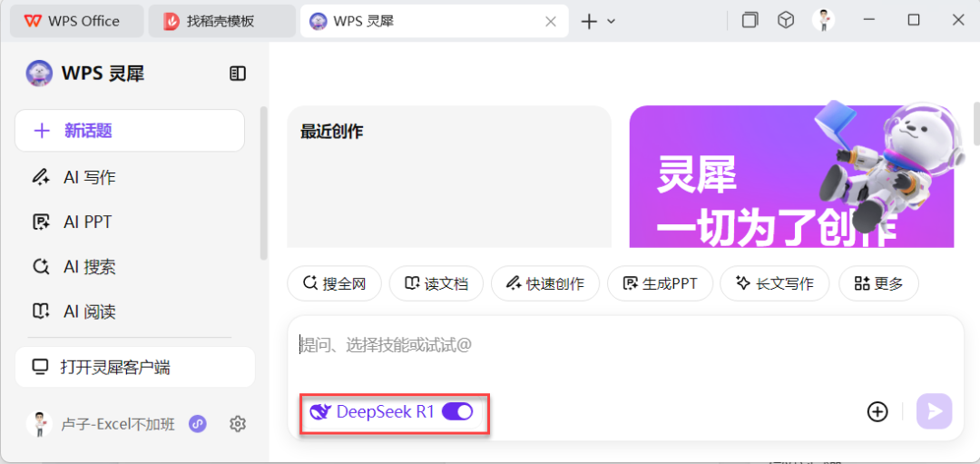Click the 最近创作 card
980x464 pixels.
[449, 176]
